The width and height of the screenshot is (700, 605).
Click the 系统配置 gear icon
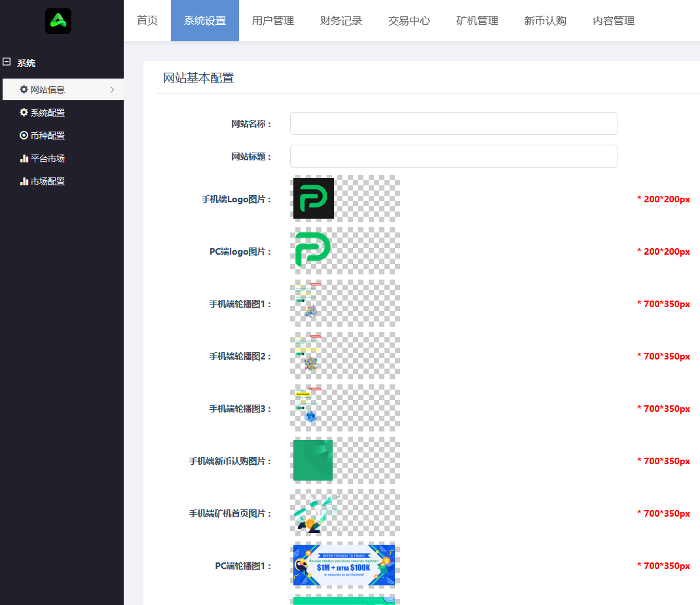[23, 112]
